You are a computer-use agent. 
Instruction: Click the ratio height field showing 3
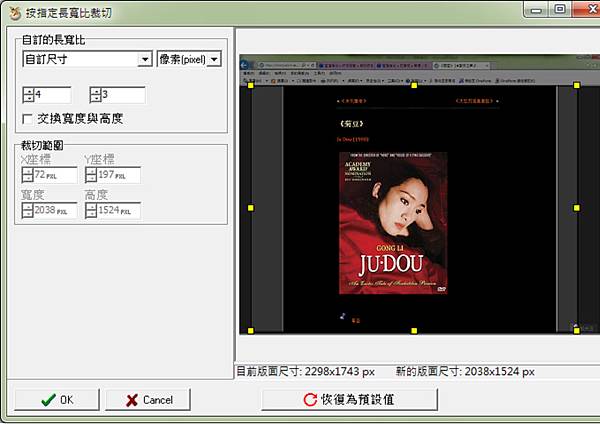[123, 95]
